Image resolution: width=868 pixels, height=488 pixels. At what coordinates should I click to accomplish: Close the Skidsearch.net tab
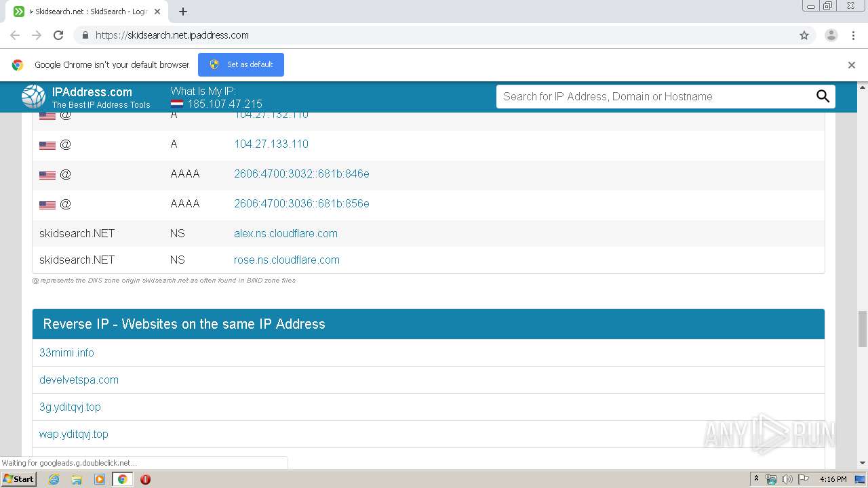pos(157,12)
